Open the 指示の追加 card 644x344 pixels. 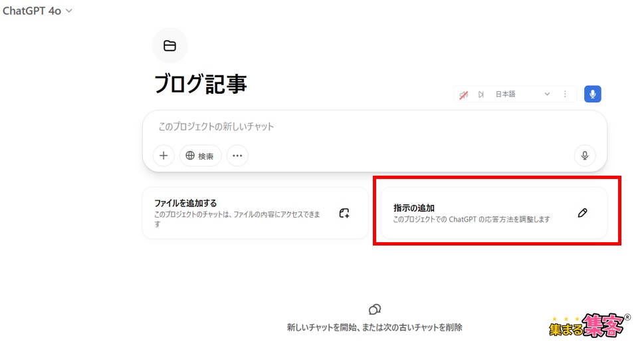click(494, 213)
